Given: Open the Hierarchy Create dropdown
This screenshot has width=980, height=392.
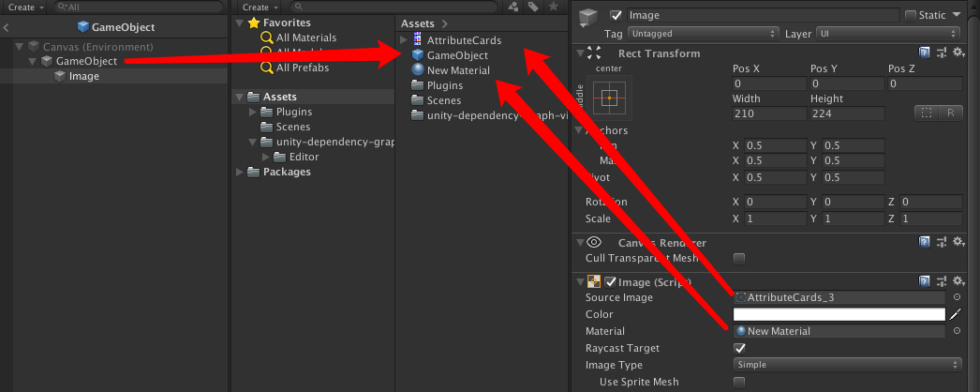Looking at the screenshot, I should point(25,7).
